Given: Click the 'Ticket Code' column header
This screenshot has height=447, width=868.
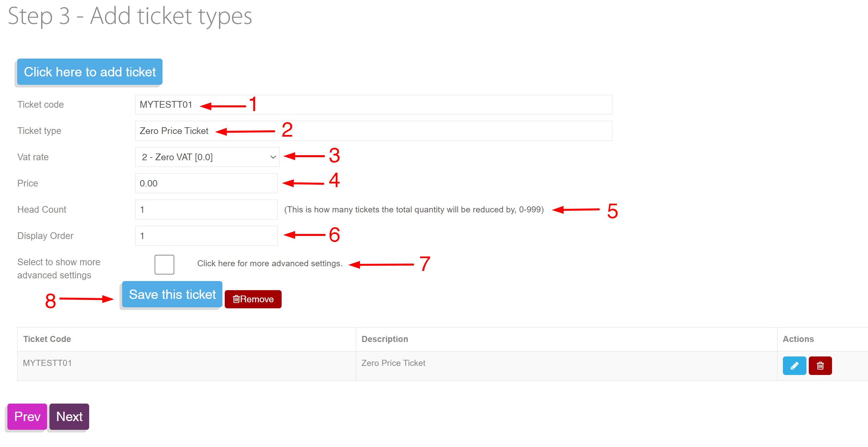Looking at the screenshot, I should point(186,339).
